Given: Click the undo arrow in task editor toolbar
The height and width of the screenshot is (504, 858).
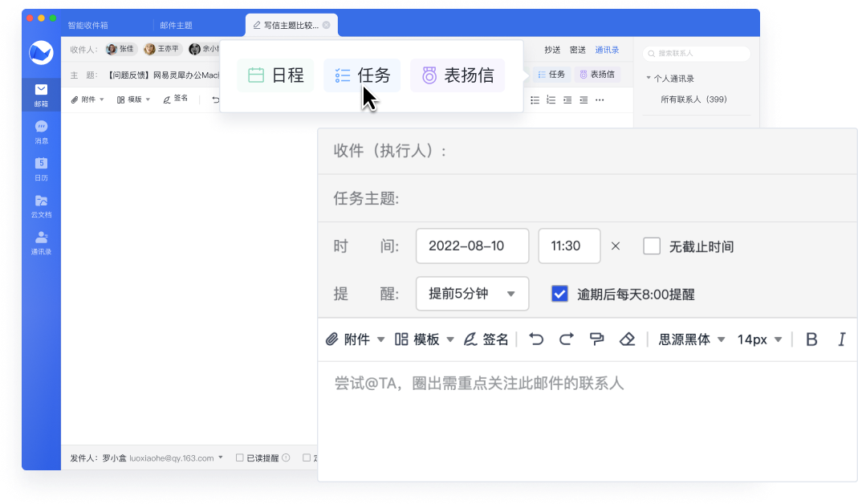Looking at the screenshot, I should pyautogui.click(x=536, y=339).
